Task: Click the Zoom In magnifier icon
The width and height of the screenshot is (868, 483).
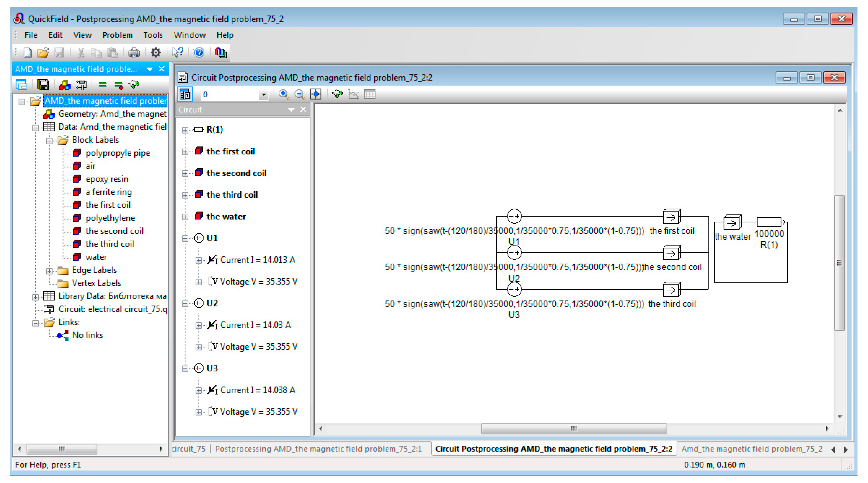Action: pyautogui.click(x=283, y=94)
